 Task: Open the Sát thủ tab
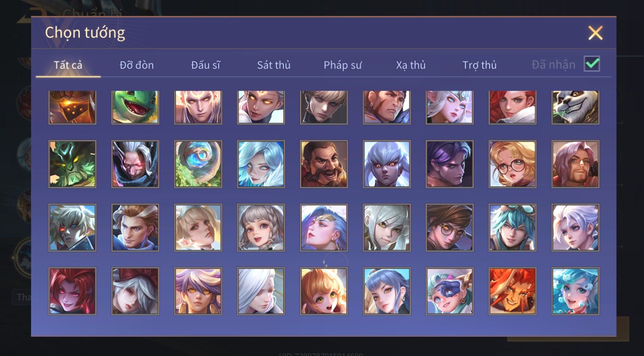point(274,65)
